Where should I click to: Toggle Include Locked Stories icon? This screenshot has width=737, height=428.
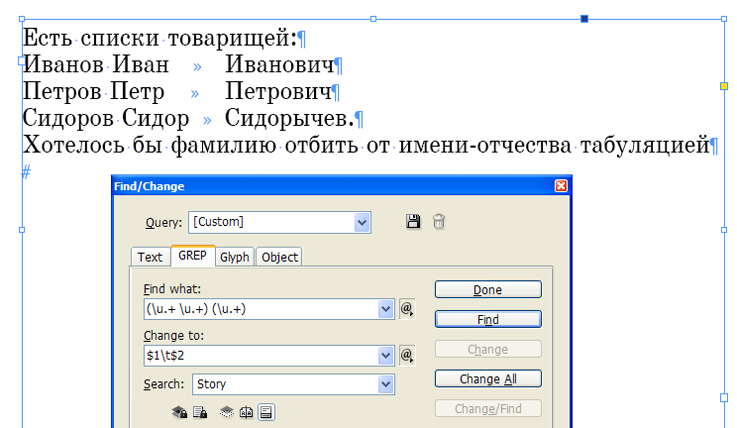pos(200,412)
